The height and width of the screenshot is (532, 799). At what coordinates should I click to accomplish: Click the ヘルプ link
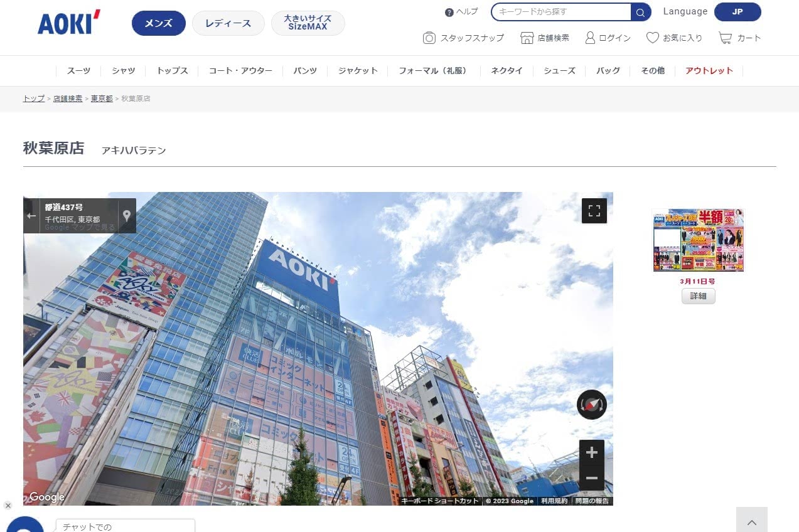(467, 12)
